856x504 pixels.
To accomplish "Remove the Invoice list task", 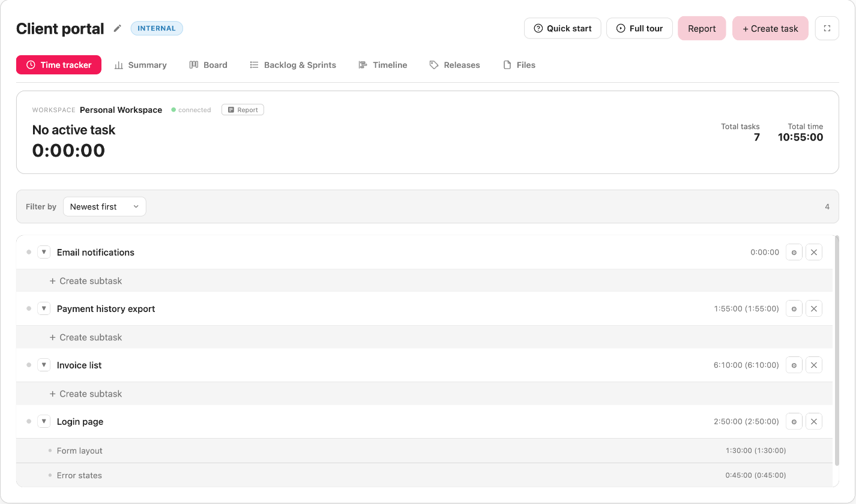I will (x=814, y=365).
